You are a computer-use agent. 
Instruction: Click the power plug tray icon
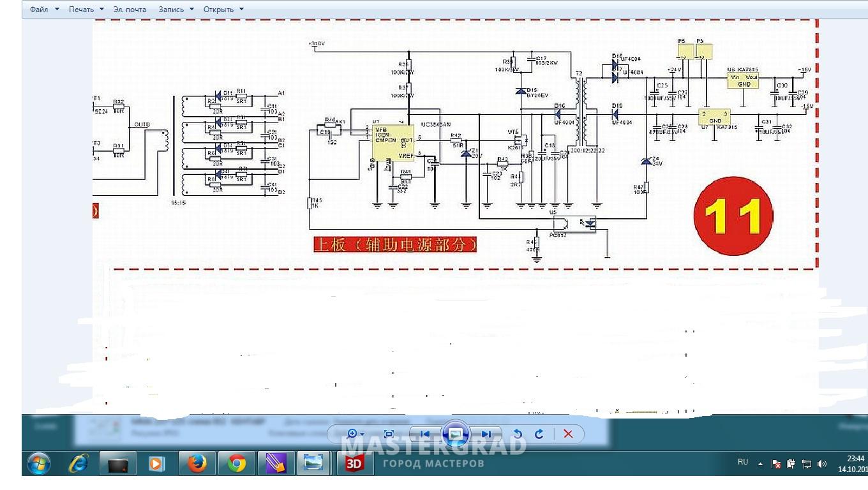(791, 464)
